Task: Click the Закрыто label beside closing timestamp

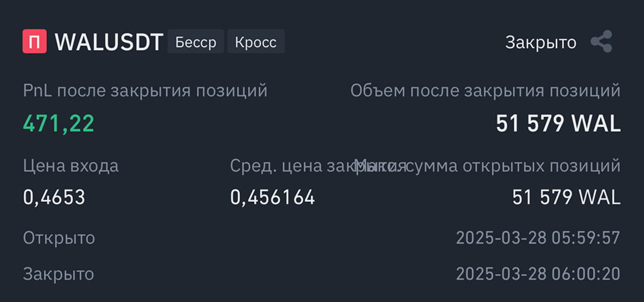Action: [x=58, y=274]
